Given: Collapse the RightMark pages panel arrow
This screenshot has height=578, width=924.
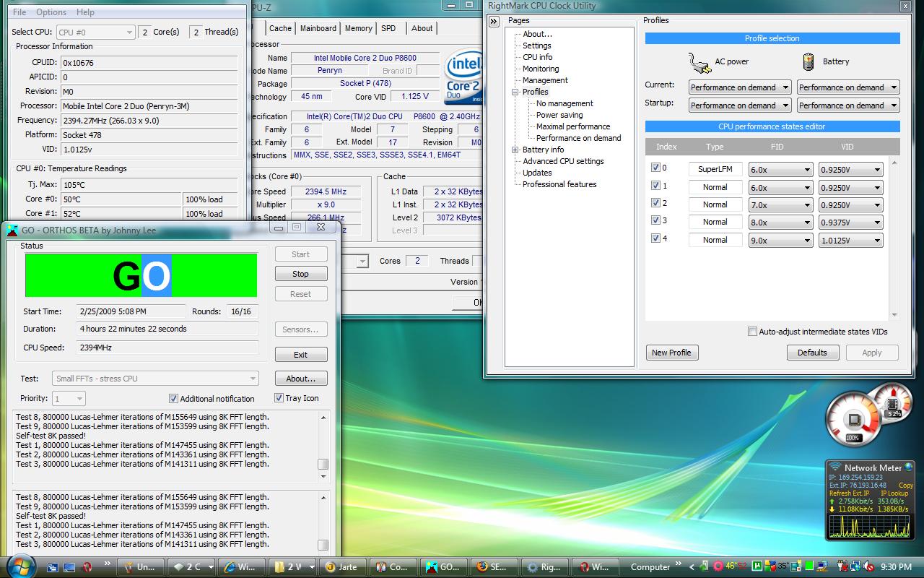Looking at the screenshot, I should [x=494, y=22].
